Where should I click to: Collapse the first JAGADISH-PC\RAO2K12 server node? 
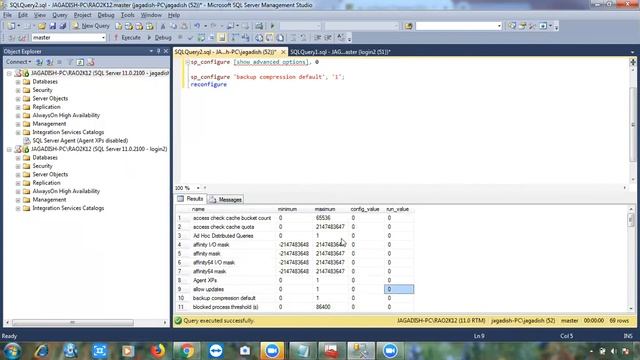(9, 73)
